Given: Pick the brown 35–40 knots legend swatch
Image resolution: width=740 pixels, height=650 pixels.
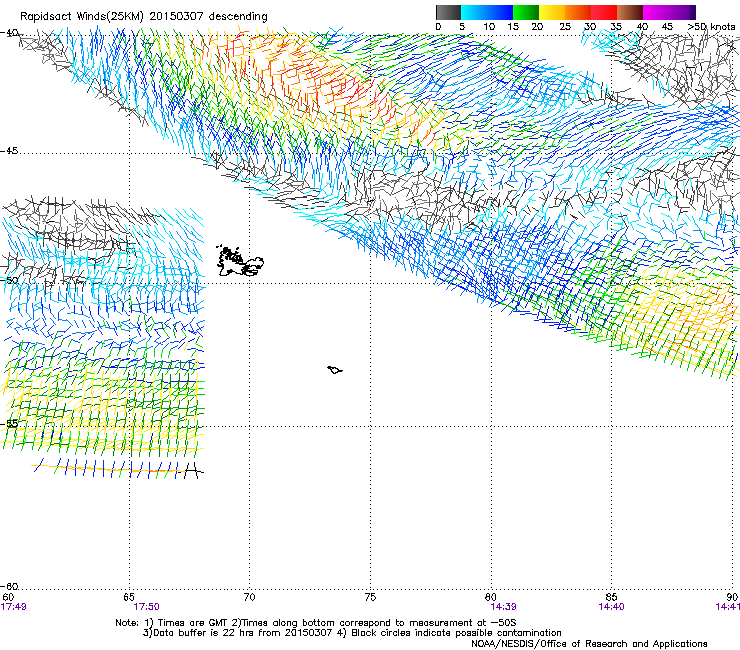Looking at the screenshot, I should [630, 12].
